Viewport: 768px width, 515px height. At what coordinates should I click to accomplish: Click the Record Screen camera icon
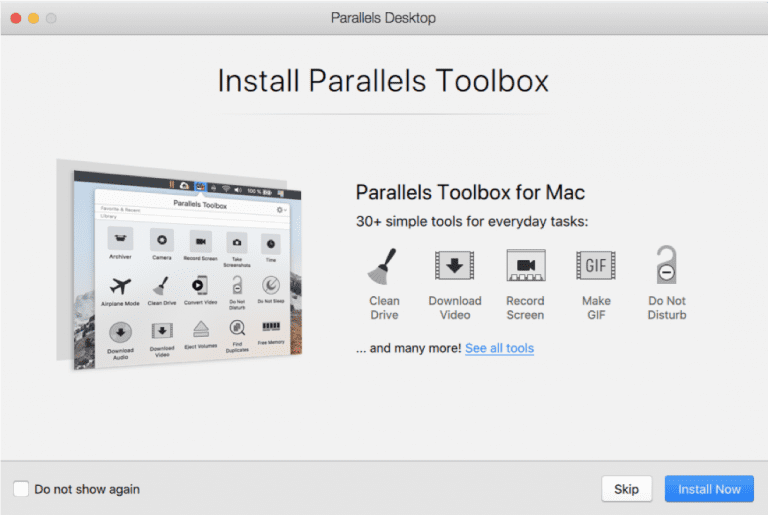[x=526, y=266]
